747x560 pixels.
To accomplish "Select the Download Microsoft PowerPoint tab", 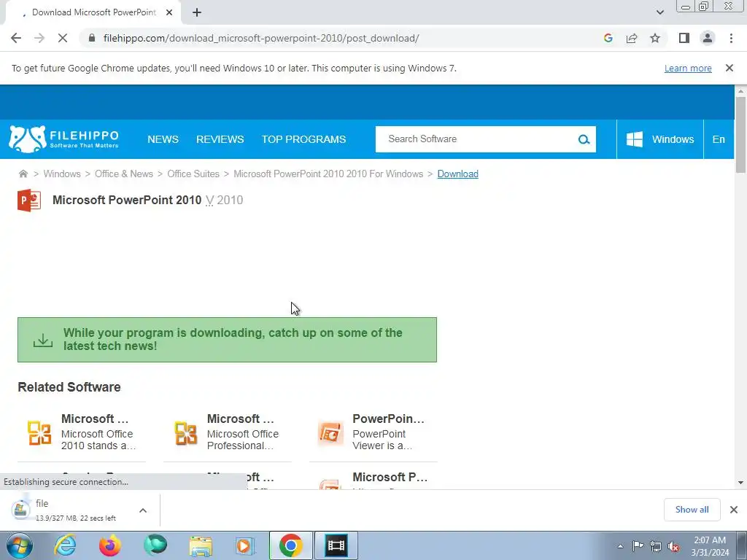I will (x=93, y=12).
